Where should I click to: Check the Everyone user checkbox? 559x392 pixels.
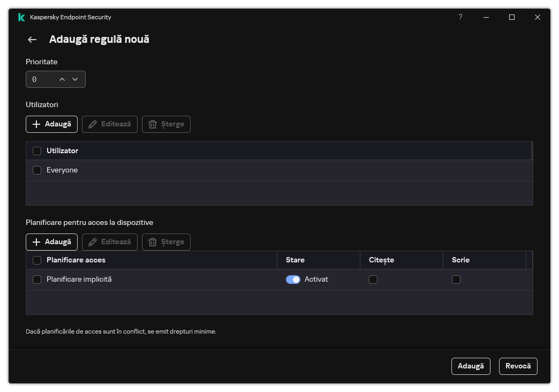[x=37, y=170]
